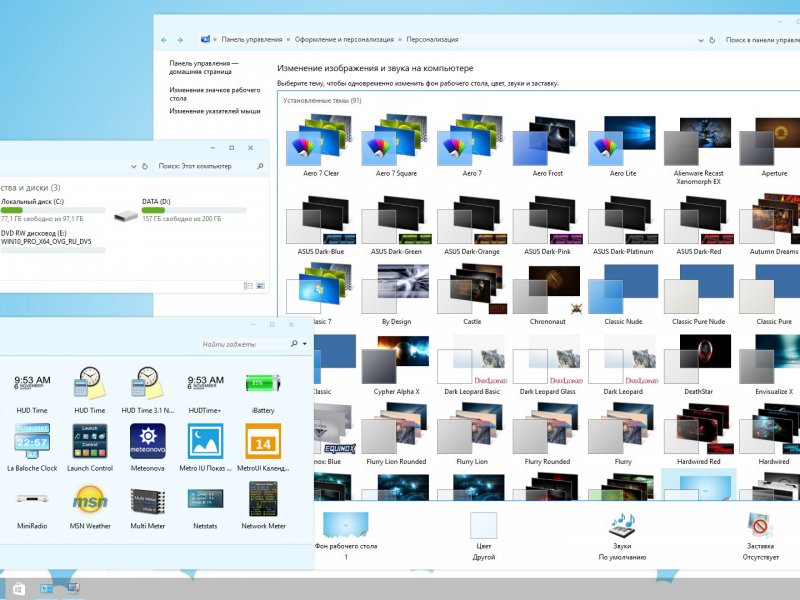Screen dimensions: 800x600
Task: Expand the address dropdown in Этот компьютер window
Action: click(134, 166)
